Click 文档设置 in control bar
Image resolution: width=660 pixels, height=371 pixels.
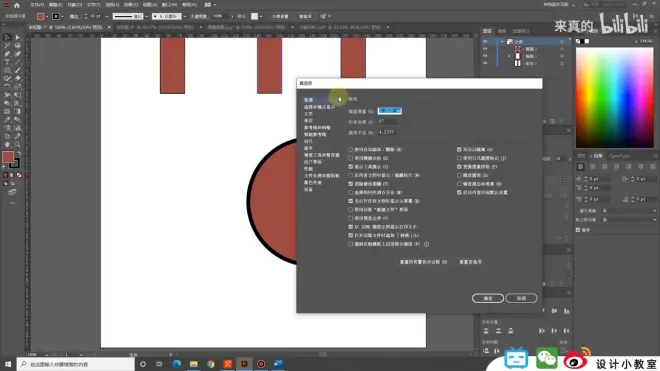(x=280, y=16)
